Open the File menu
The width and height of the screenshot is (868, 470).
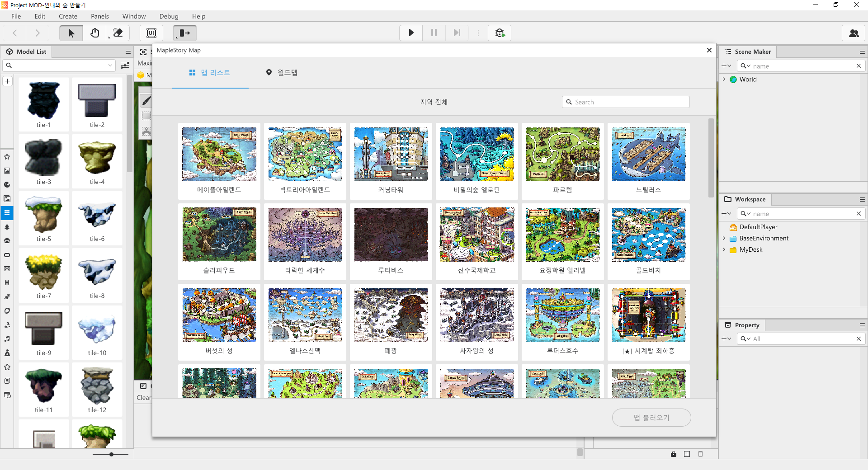[16, 16]
